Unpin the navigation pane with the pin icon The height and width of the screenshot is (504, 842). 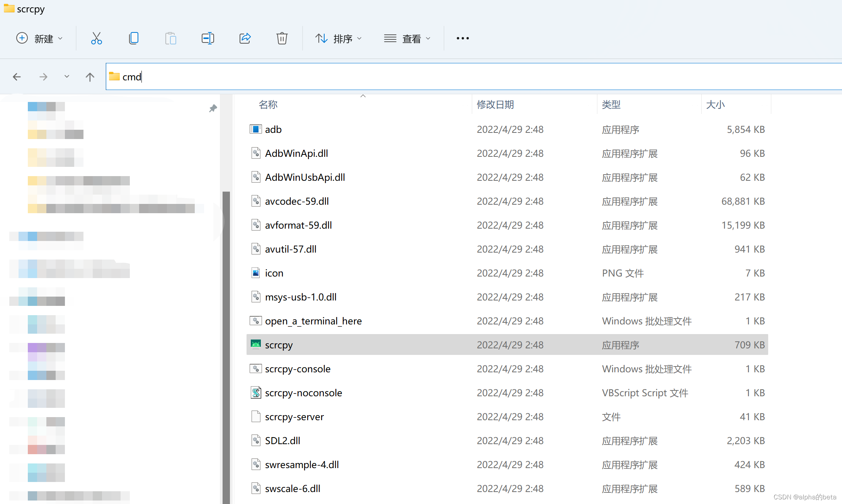pyautogui.click(x=213, y=108)
